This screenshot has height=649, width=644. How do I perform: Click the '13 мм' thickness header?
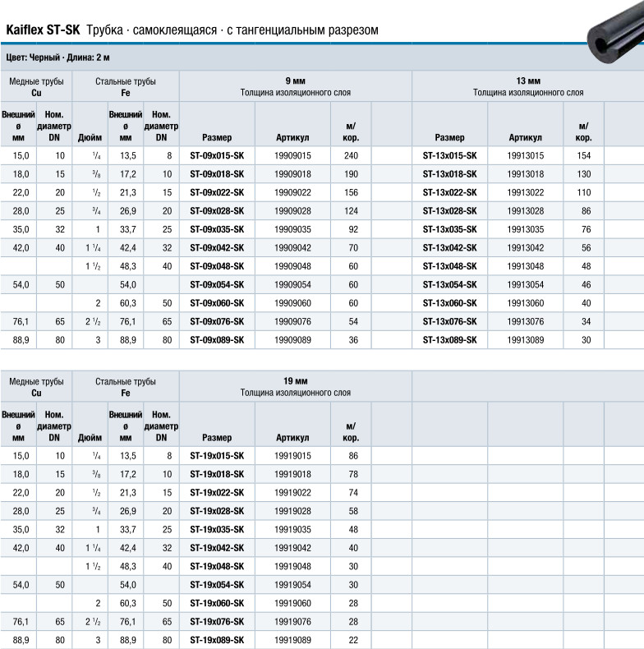click(528, 81)
